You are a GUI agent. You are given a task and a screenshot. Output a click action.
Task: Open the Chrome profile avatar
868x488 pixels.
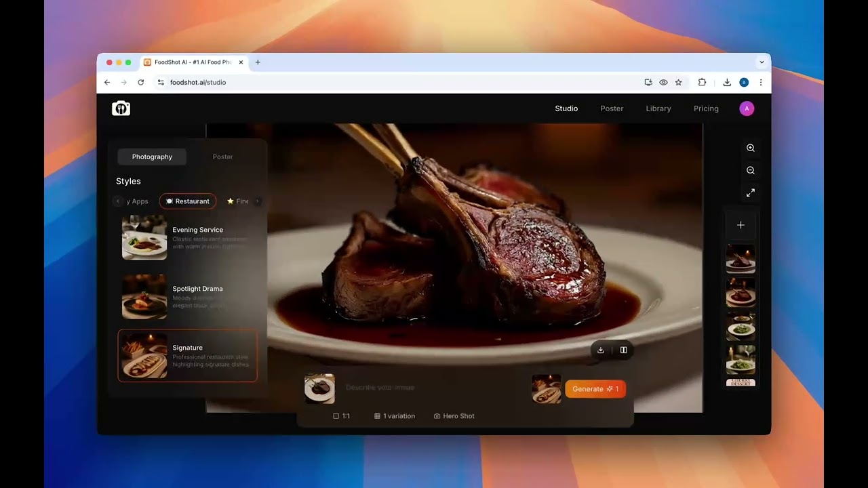744,82
